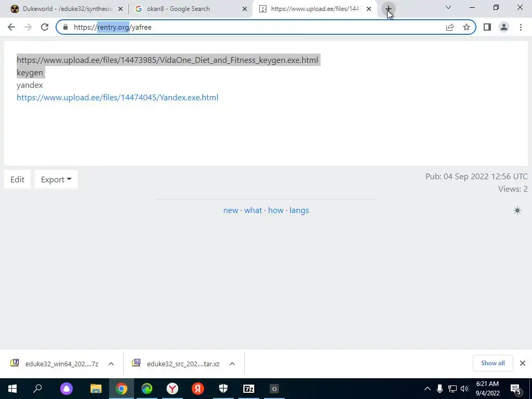Click the 'Views: 2' text
The image size is (532, 399).
[513, 189]
